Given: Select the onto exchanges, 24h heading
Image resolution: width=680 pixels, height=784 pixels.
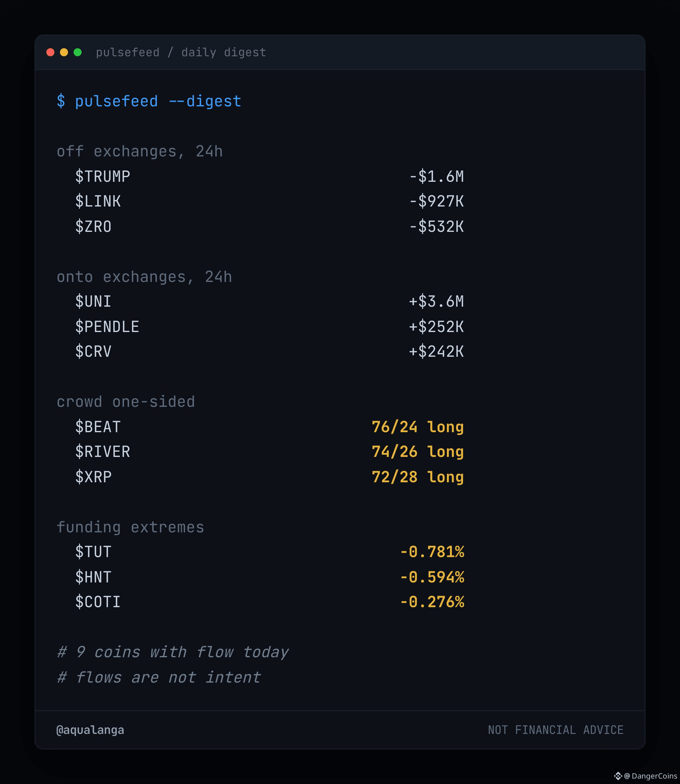Looking at the screenshot, I should pos(144,277).
